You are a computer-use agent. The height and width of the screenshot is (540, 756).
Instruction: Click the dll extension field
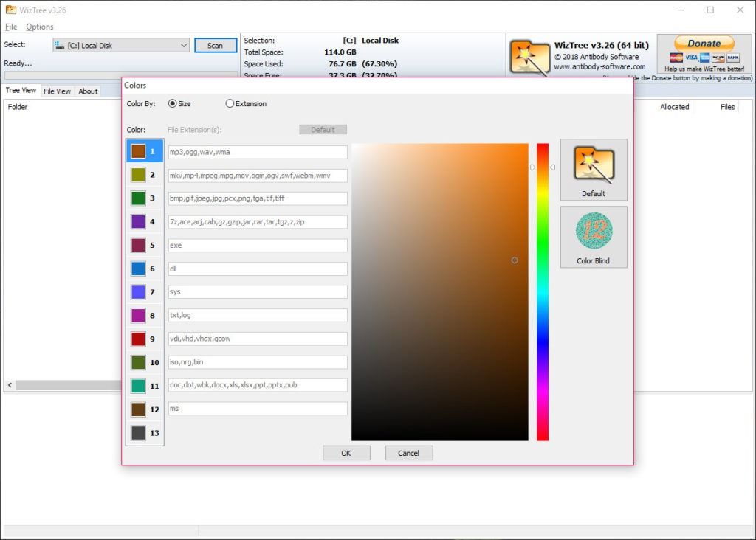click(258, 269)
